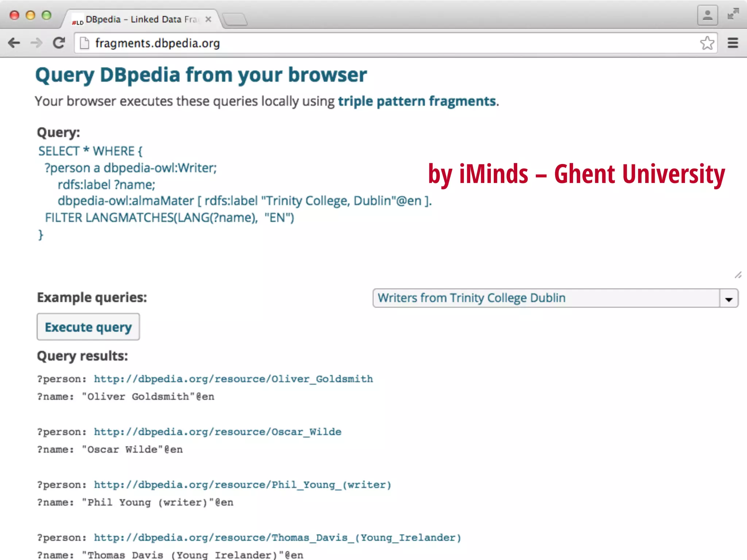Follow the triple pattern fragments link
Image resolution: width=747 pixels, height=560 pixels.
point(417,101)
